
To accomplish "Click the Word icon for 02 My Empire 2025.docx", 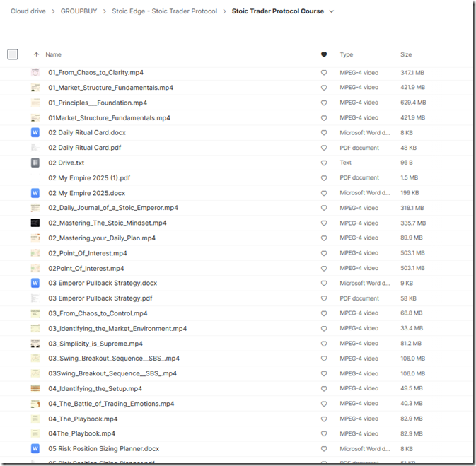I will coord(35,193).
